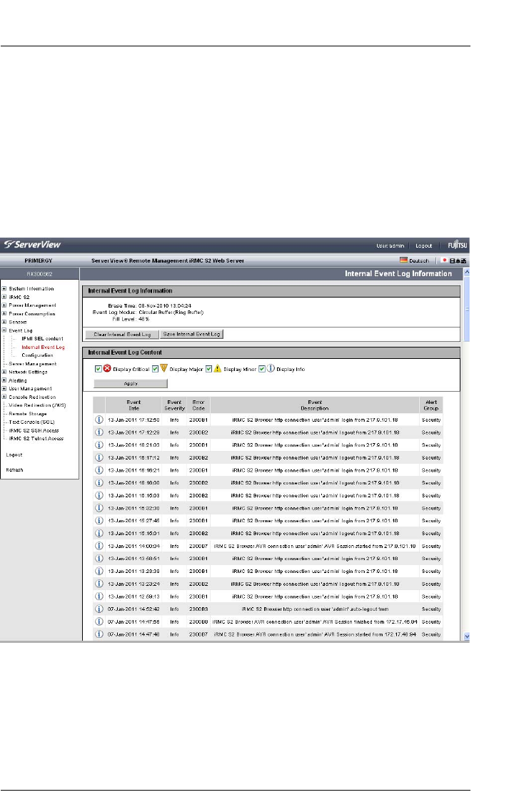Expand the Power Consumption tree node
The image size is (514, 812).
4,313
